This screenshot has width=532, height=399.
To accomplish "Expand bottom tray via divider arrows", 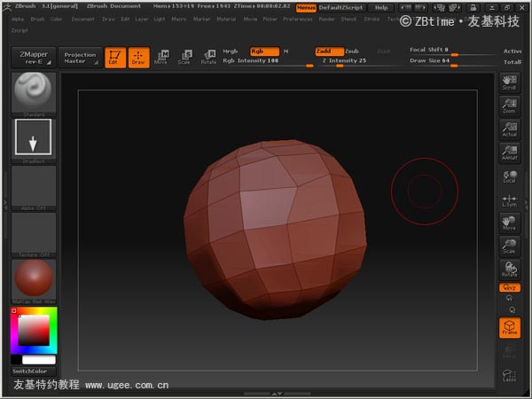I will (x=277, y=394).
